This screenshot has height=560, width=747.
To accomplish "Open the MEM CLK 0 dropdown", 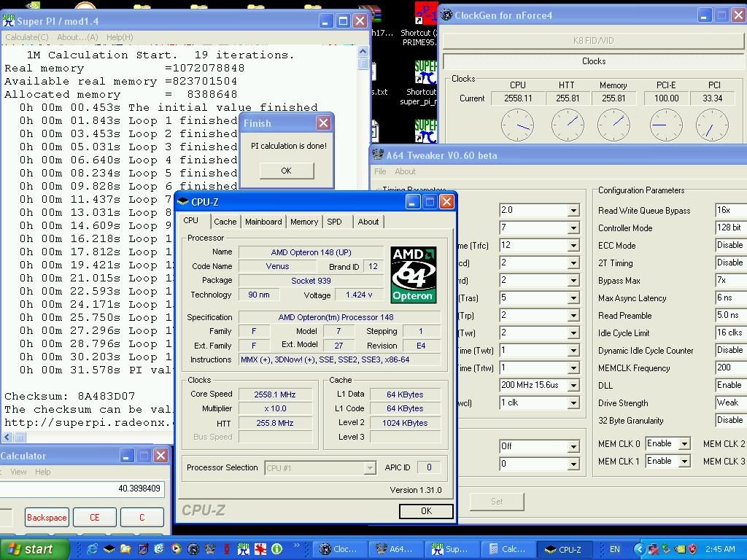I will point(684,443).
